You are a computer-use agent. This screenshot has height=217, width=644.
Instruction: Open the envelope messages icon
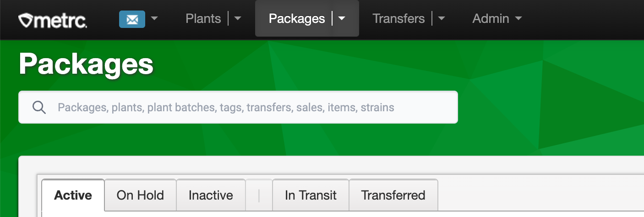tap(132, 19)
